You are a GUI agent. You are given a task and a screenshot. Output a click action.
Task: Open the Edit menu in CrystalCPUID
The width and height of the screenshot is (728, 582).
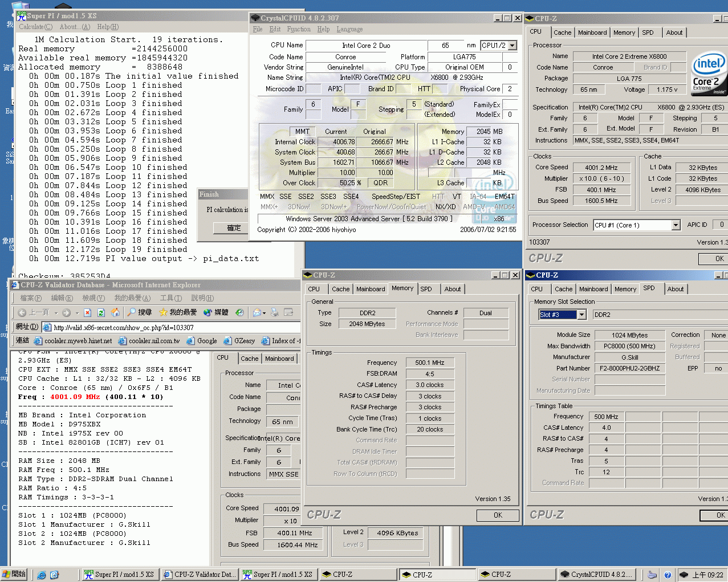pyautogui.click(x=275, y=29)
